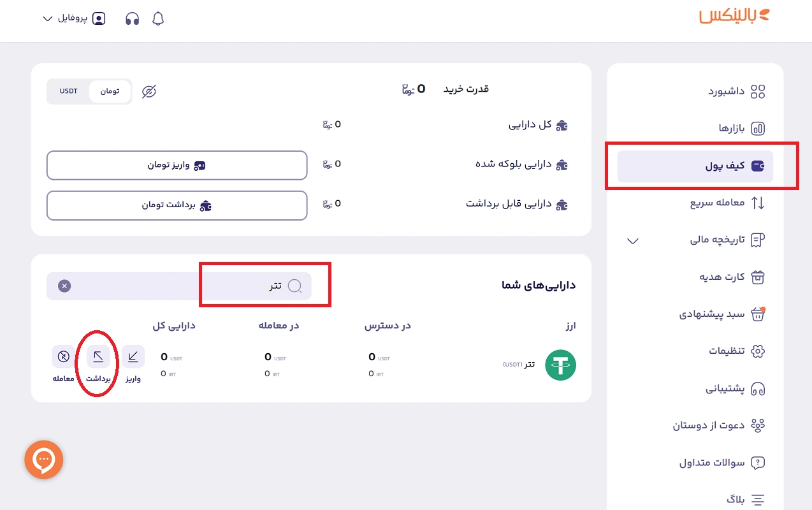Click the برداشت withdraw icon for Tether
Image resolution: width=812 pixels, height=510 pixels.
(x=98, y=356)
